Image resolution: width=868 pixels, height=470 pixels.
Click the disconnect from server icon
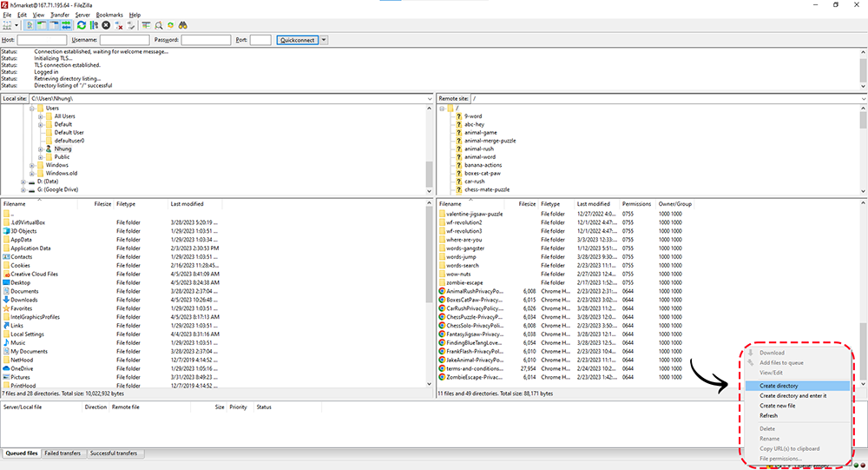click(x=119, y=25)
